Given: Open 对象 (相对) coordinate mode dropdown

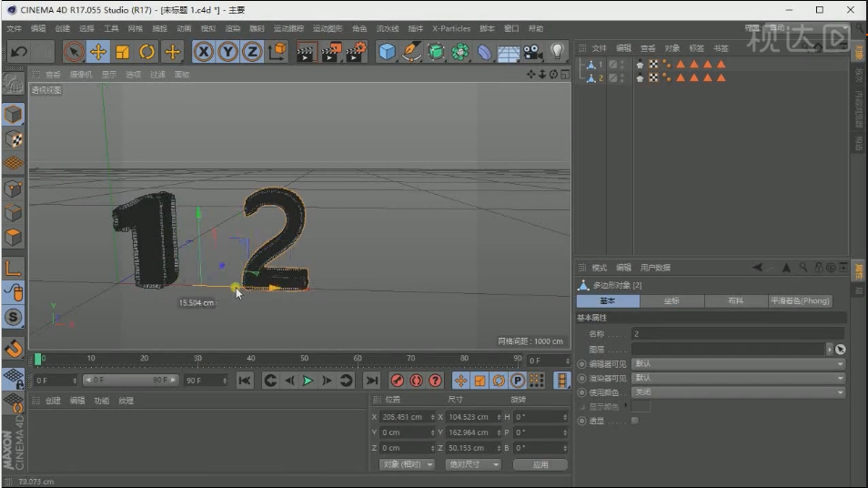Looking at the screenshot, I should coord(407,464).
